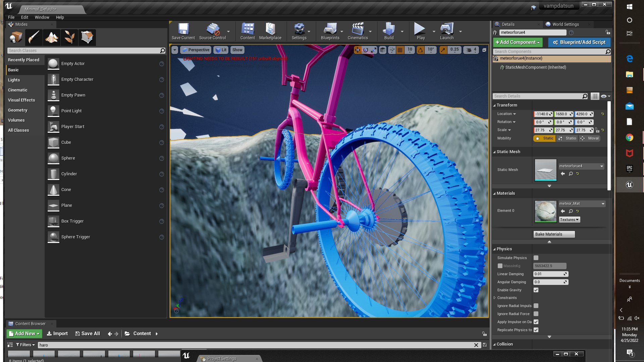The height and width of the screenshot is (362, 644).
Task: Open the meteorforue4 static mesh dropdown
Action: click(x=581, y=166)
